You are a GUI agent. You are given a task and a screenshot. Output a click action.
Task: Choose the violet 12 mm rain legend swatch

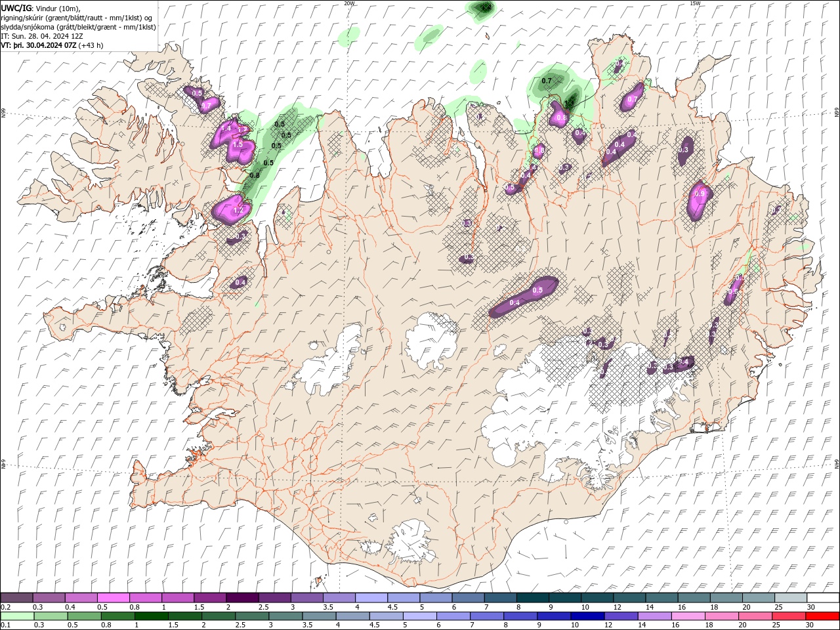coord(620,616)
